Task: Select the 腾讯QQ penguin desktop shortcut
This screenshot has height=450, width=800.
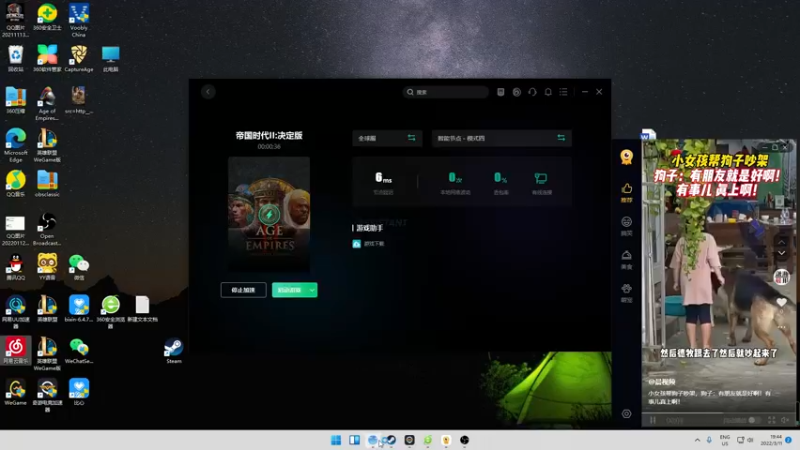Action: coord(15,267)
